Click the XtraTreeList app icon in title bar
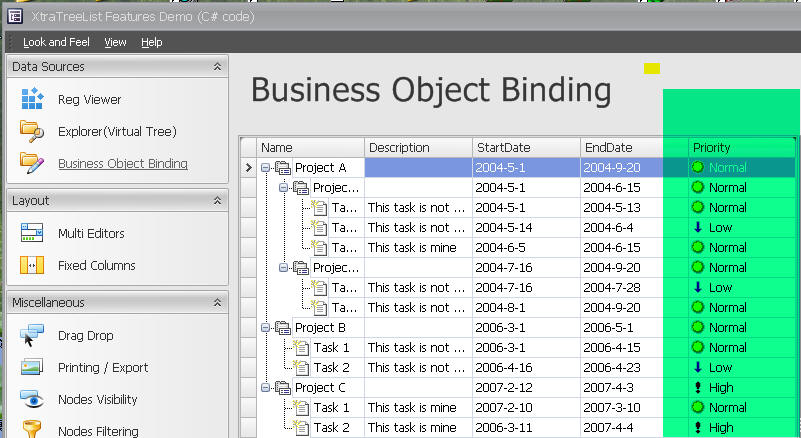 pyautogui.click(x=15, y=16)
